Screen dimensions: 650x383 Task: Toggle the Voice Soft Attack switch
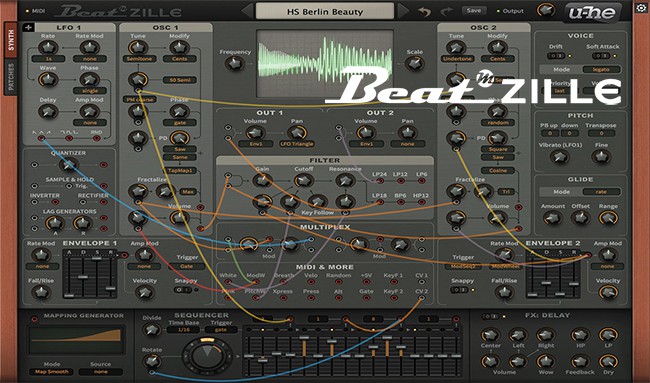point(601,56)
